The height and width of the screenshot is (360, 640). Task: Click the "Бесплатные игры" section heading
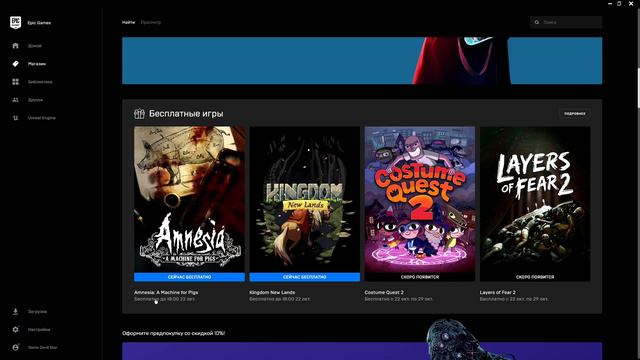[x=186, y=113]
